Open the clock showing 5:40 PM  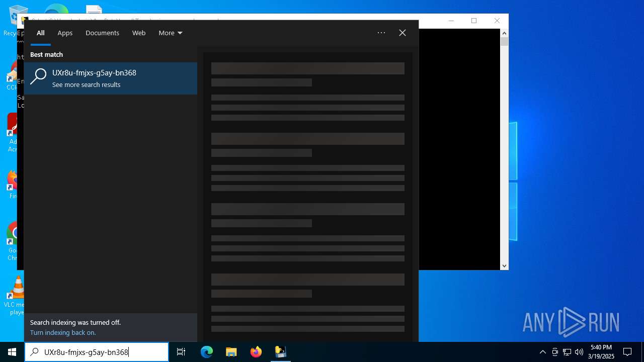[x=602, y=352]
